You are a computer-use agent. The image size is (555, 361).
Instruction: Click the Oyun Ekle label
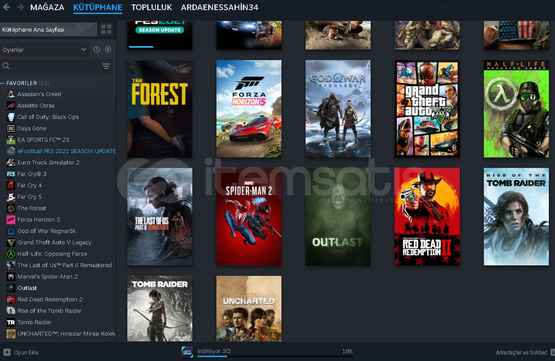(26, 353)
